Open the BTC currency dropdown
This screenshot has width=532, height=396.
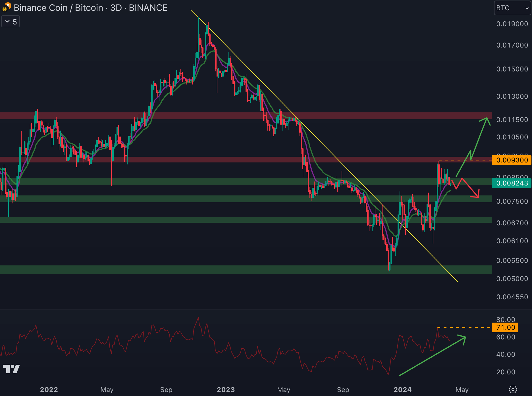click(512, 8)
